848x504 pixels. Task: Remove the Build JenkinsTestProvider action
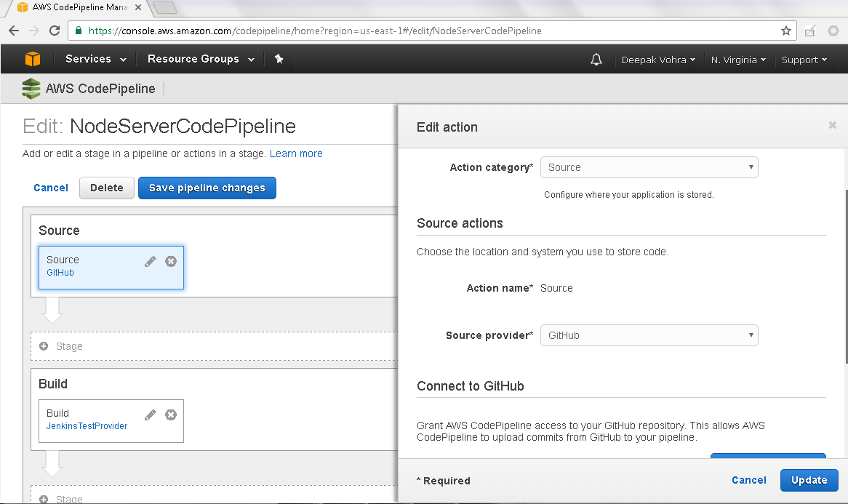pos(171,415)
